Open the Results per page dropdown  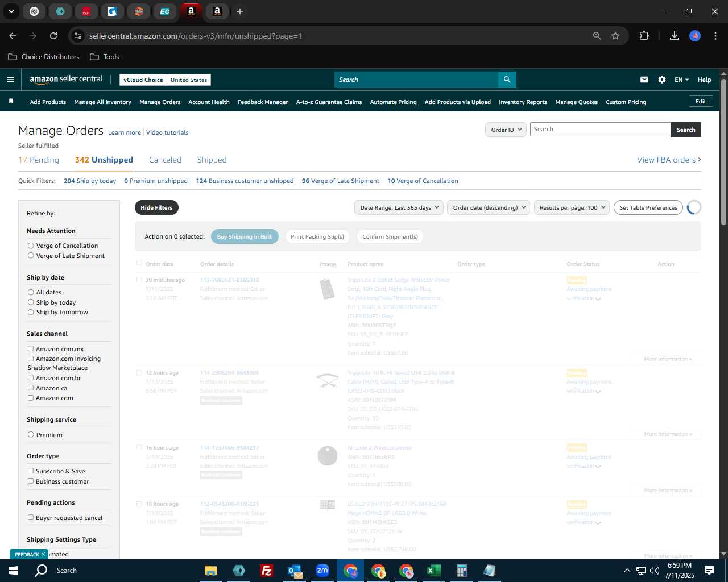(x=572, y=207)
